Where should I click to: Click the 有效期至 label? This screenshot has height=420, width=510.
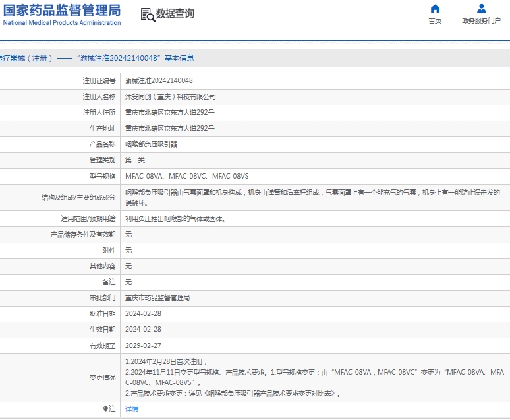(102, 345)
